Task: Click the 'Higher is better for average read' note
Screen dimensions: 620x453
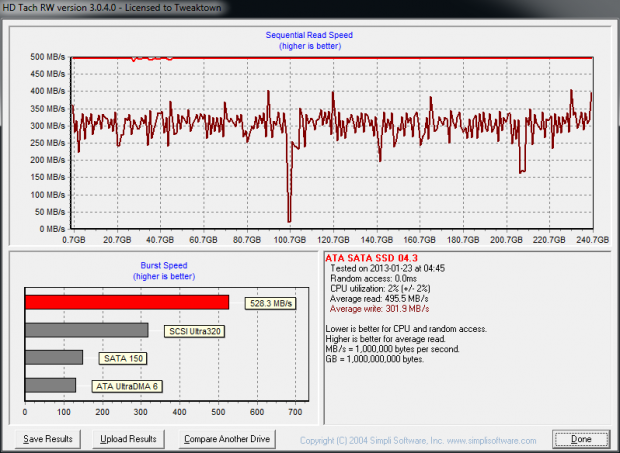Action: [386, 339]
